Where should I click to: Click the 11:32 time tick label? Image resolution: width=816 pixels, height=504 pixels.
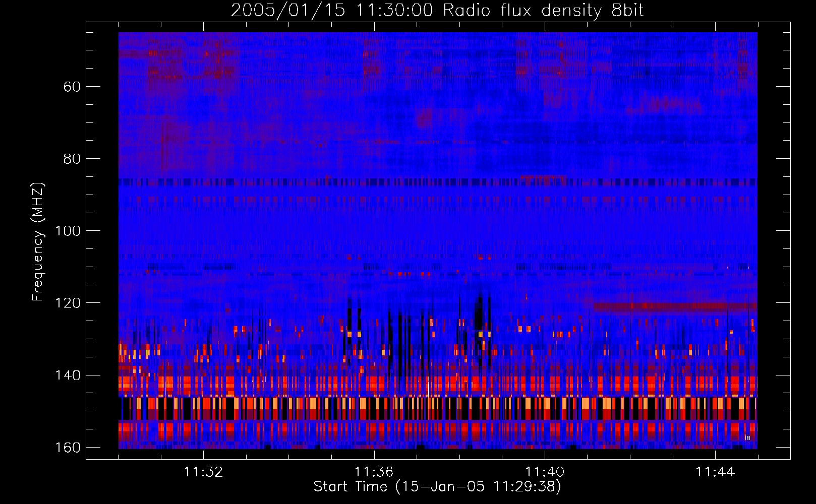coord(204,472)
